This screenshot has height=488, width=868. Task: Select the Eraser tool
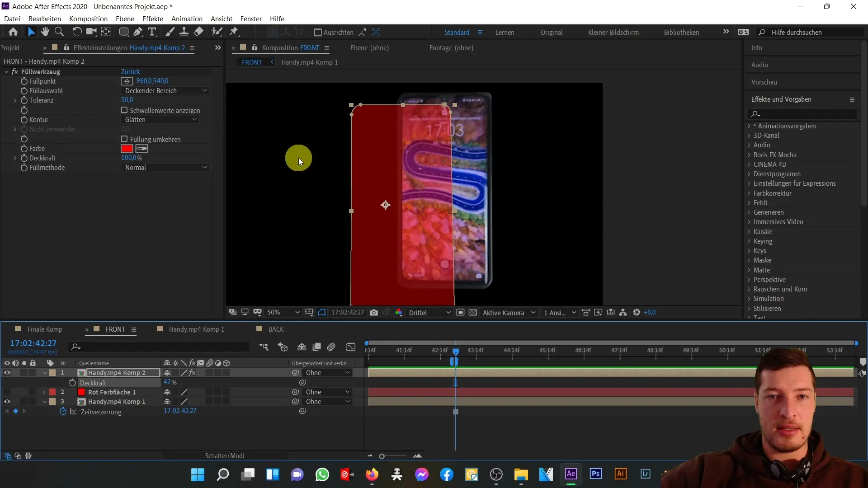(198, 32)
